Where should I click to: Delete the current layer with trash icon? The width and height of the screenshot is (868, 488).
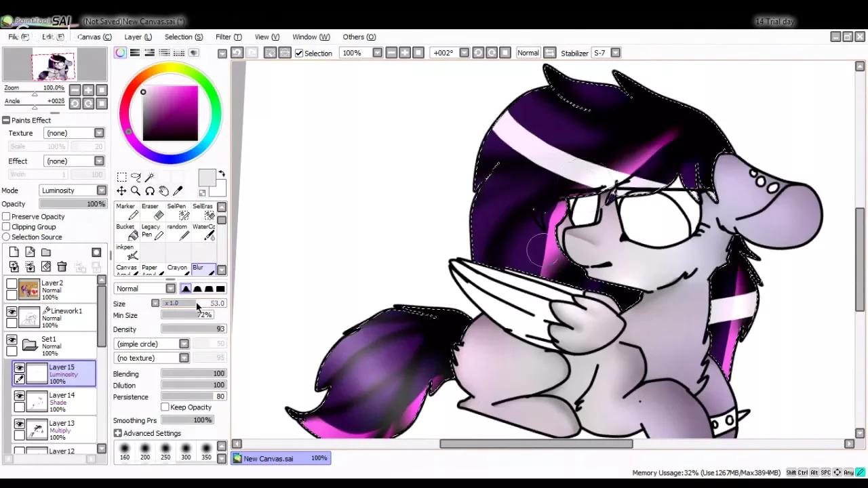click(x=62, y=267)
